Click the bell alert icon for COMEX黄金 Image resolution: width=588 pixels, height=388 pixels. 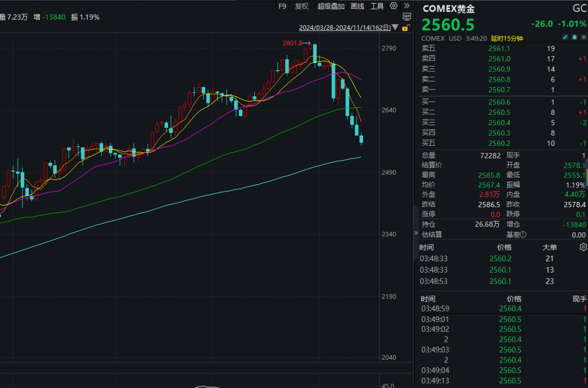pos(574,38)
